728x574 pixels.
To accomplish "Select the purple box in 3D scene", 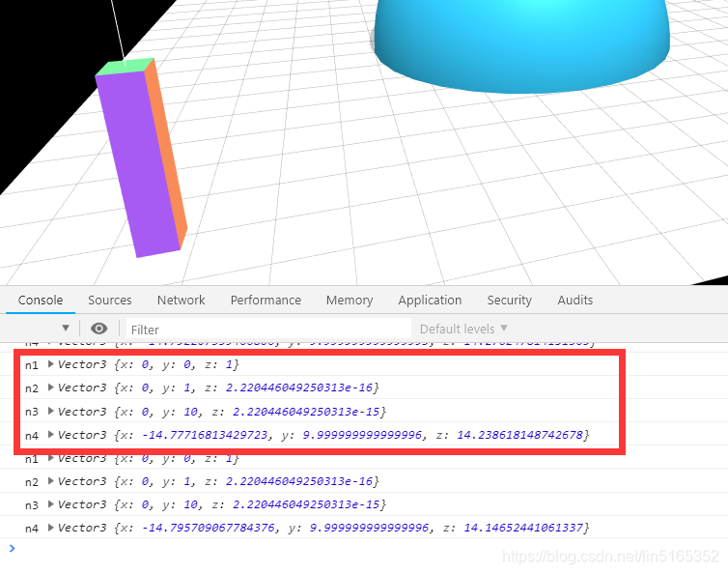I will [x=137, y=162].
